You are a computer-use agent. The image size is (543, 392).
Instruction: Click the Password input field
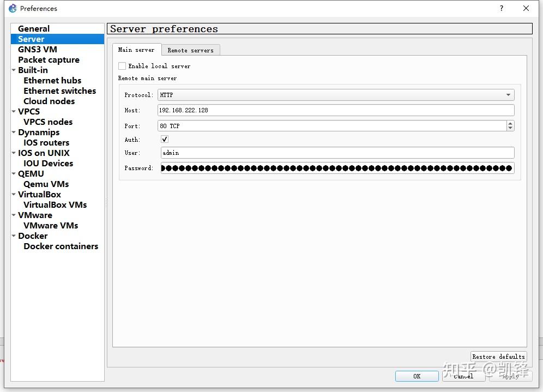pos(337,168)
